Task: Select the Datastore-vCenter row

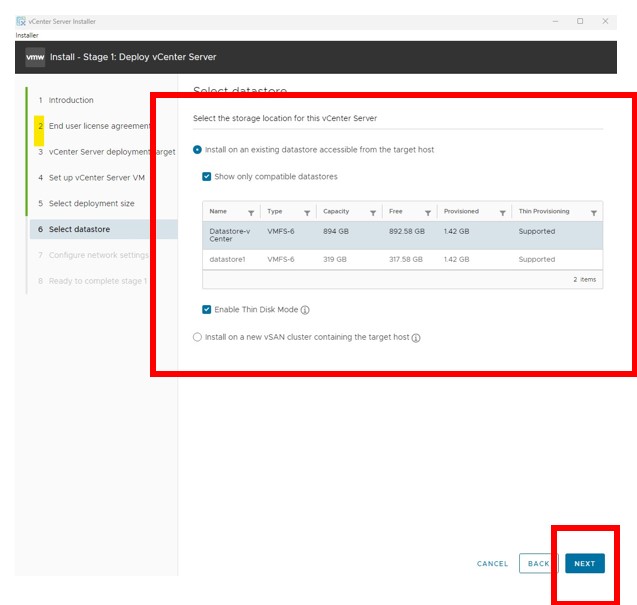Action: pos(402,235)
